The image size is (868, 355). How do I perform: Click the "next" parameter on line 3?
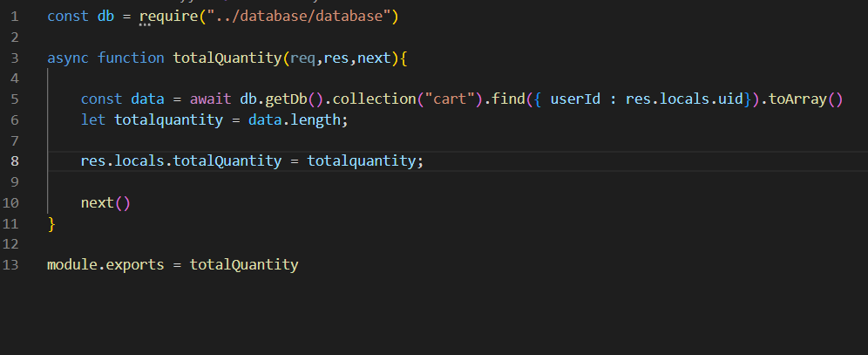coord(374,58)
